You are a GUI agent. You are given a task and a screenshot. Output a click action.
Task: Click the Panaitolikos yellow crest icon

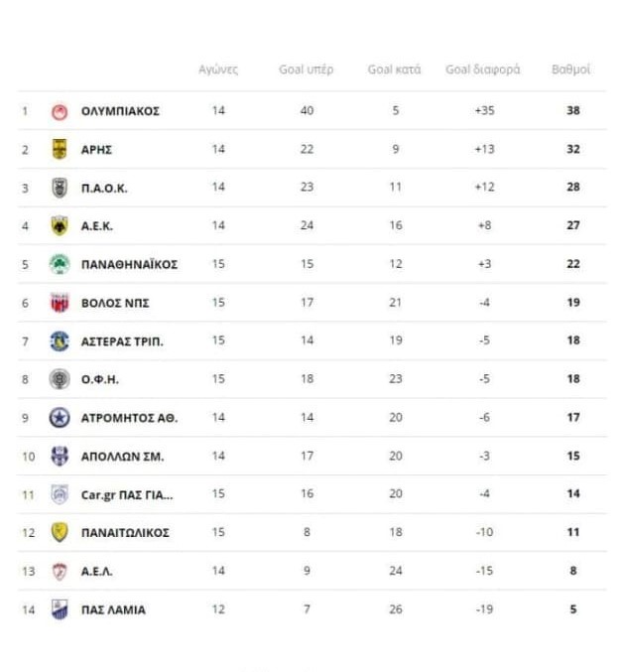[x=60, y=533]
